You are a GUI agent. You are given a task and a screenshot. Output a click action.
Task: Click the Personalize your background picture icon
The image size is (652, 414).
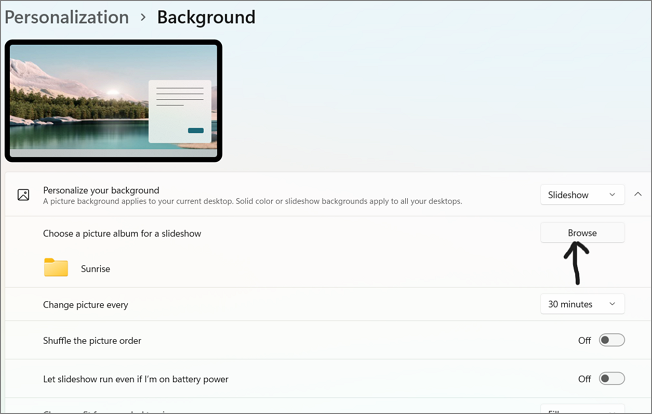tap(23, 195)
